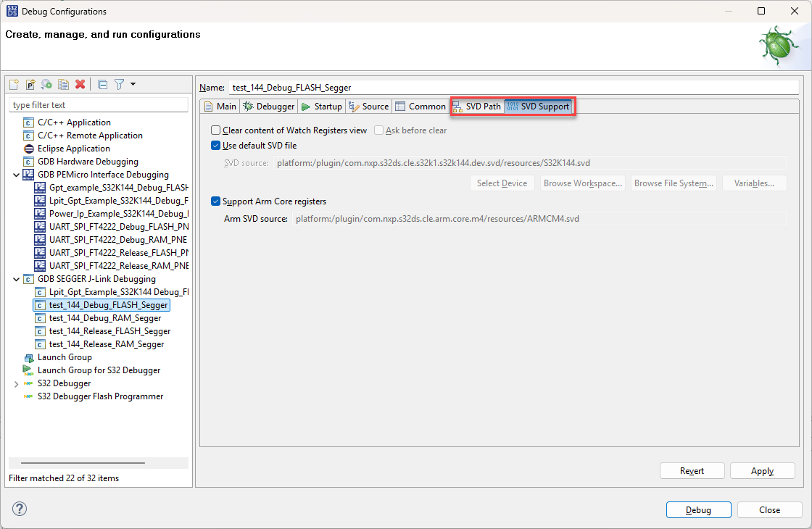The height and width of the screenshot is (529, 812).
Task: Toggle the Ask before clear checkbox
Action: pos(379,130)
